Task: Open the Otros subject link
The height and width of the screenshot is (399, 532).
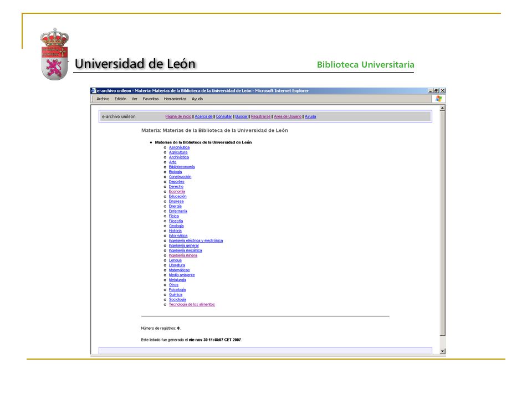Action: [x=173, y=285]
